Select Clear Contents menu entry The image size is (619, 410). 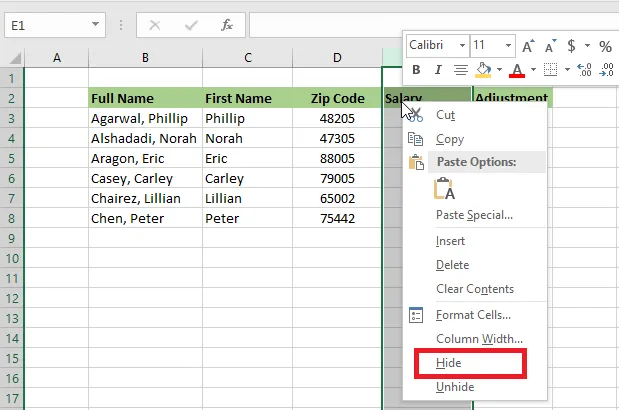(475, 289)
